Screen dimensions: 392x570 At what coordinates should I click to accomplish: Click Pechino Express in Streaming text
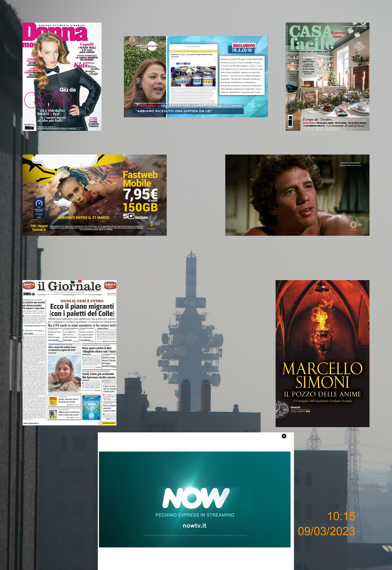tap(195, 515)
